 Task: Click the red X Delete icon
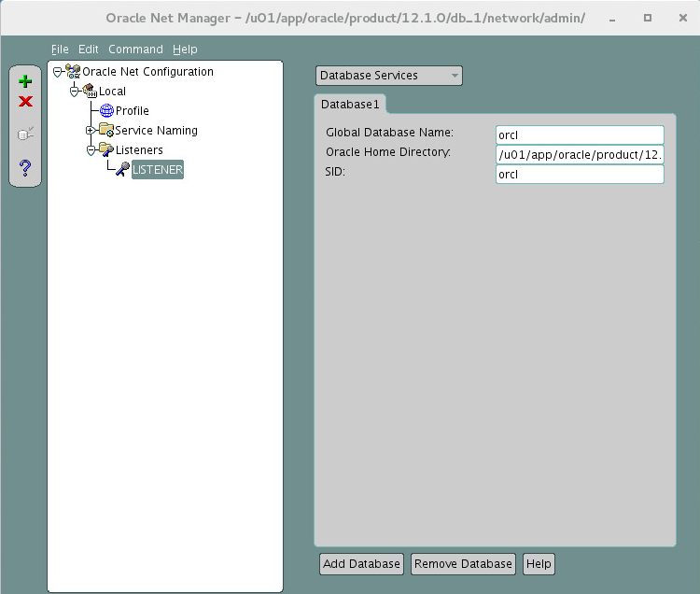(25, 102)
